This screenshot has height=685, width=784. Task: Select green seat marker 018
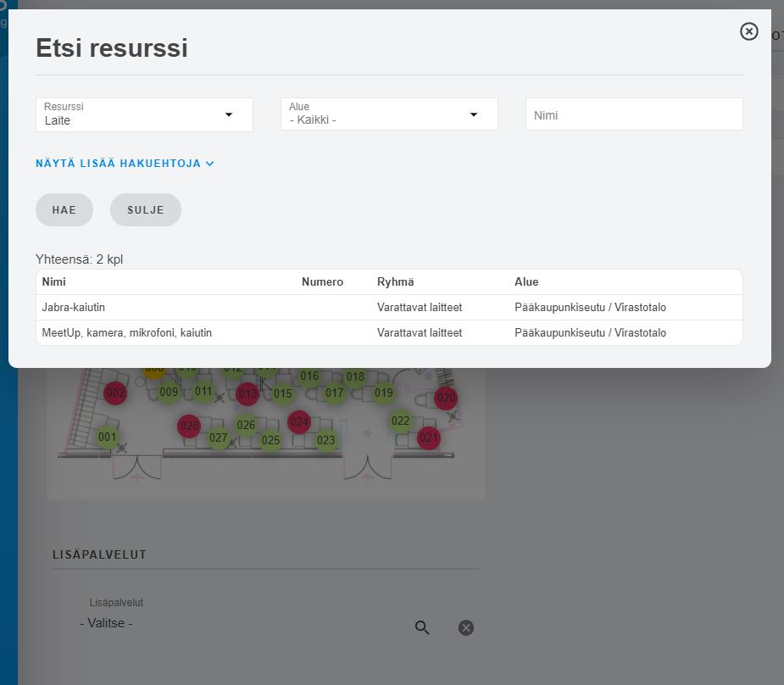[355, 377]
